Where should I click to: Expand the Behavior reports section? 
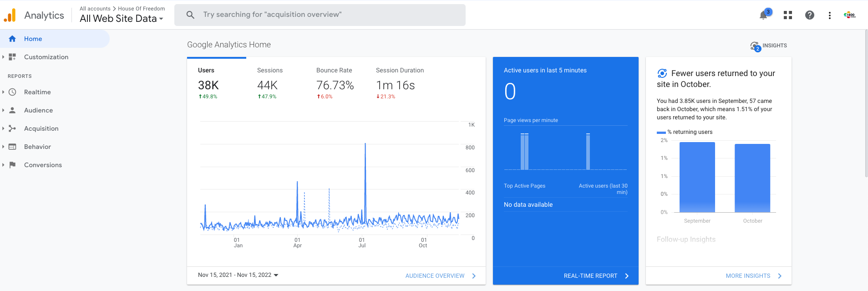click(3, 147)
